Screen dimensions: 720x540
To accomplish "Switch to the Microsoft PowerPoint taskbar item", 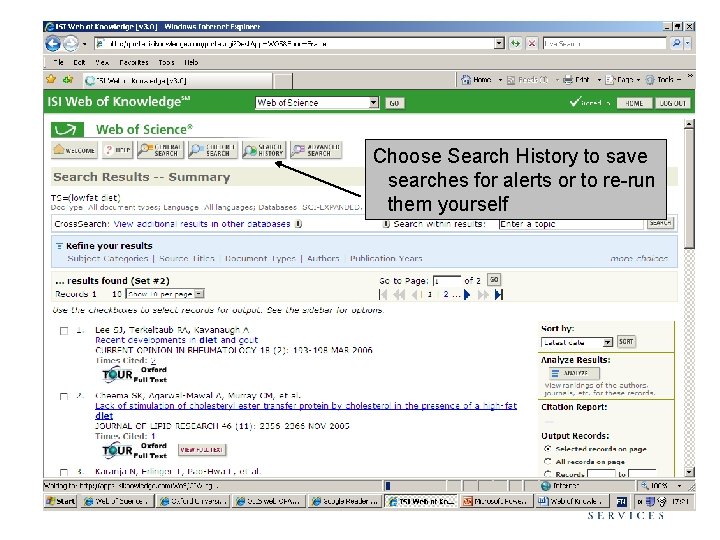I will tap(498, 501).
